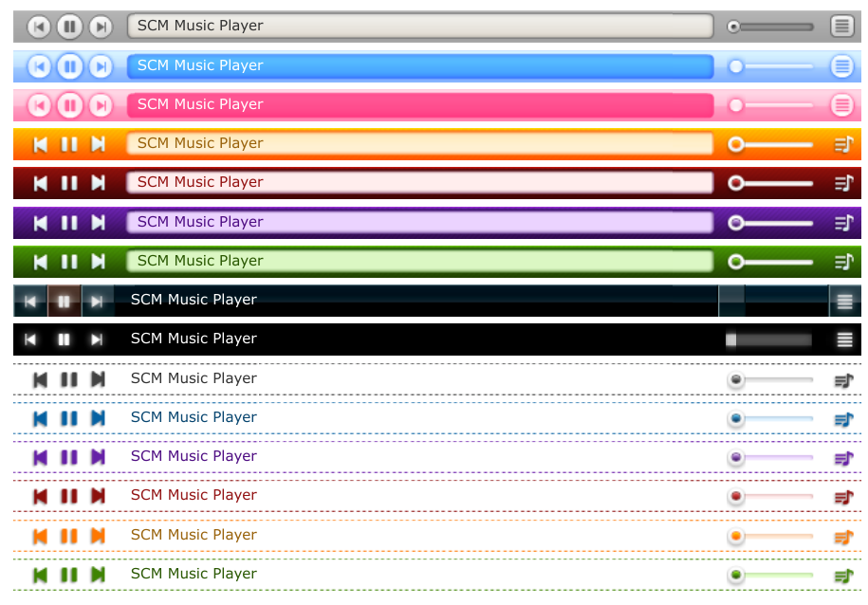
Task: Adjust volume on purple dashed player
Action: pyautogui.click(x=770, y=457)
